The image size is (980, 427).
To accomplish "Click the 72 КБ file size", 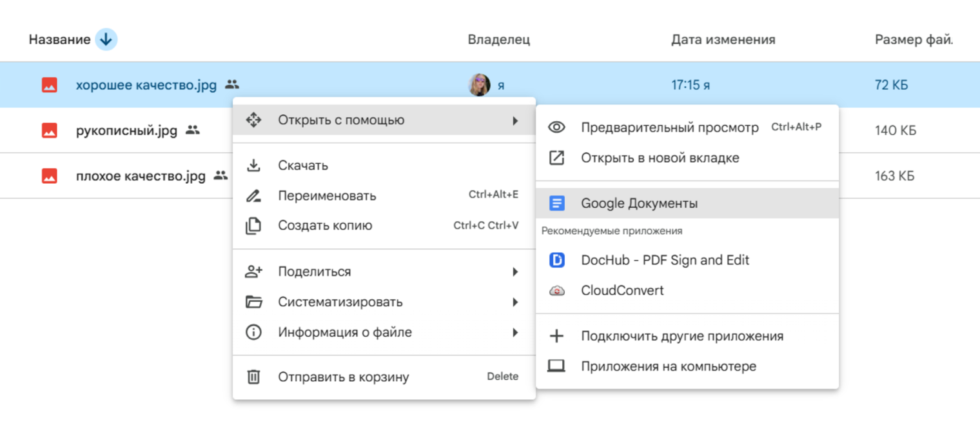I will 892,84.
